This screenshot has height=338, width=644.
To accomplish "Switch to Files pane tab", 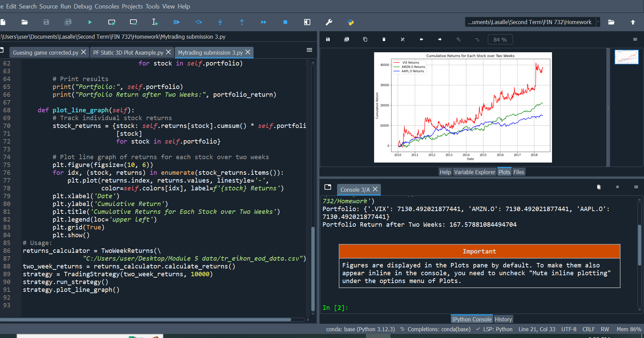I will [x=519, y=172].
